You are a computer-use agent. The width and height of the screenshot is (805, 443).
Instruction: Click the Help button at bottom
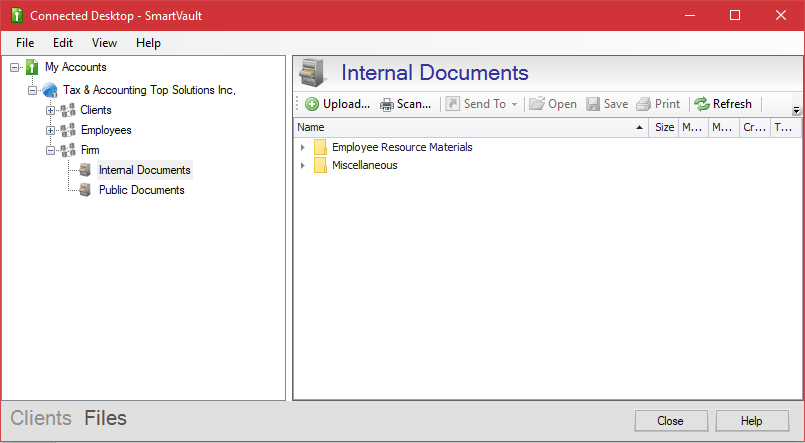pos(752,421)
